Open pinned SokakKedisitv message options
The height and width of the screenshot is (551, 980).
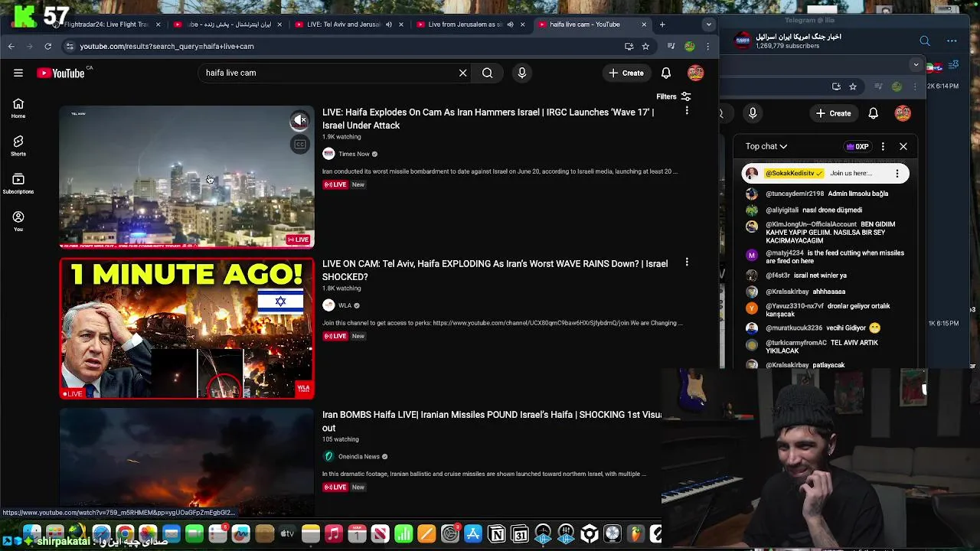[x=897, y=174]
